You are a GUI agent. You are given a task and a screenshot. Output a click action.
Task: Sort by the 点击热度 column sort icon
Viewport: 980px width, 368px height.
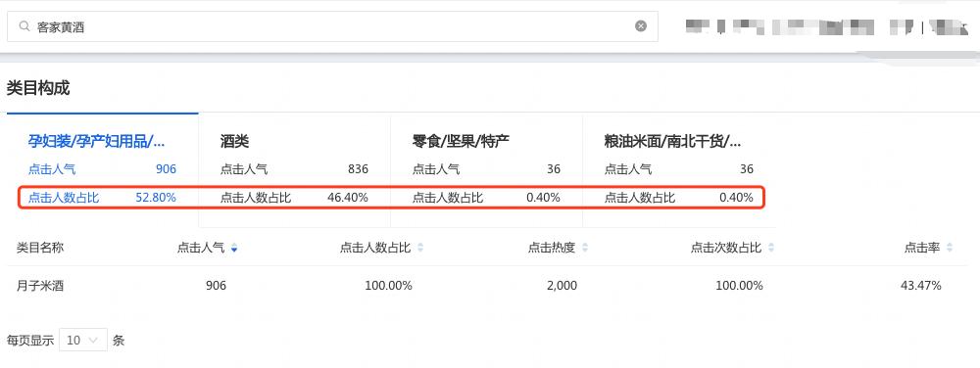coord(585,249)
